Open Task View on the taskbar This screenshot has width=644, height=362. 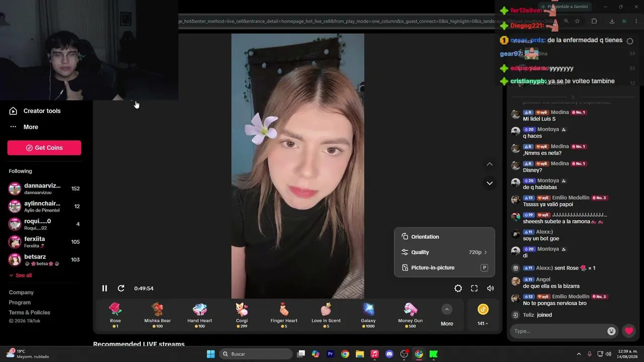tap(301, 354)
